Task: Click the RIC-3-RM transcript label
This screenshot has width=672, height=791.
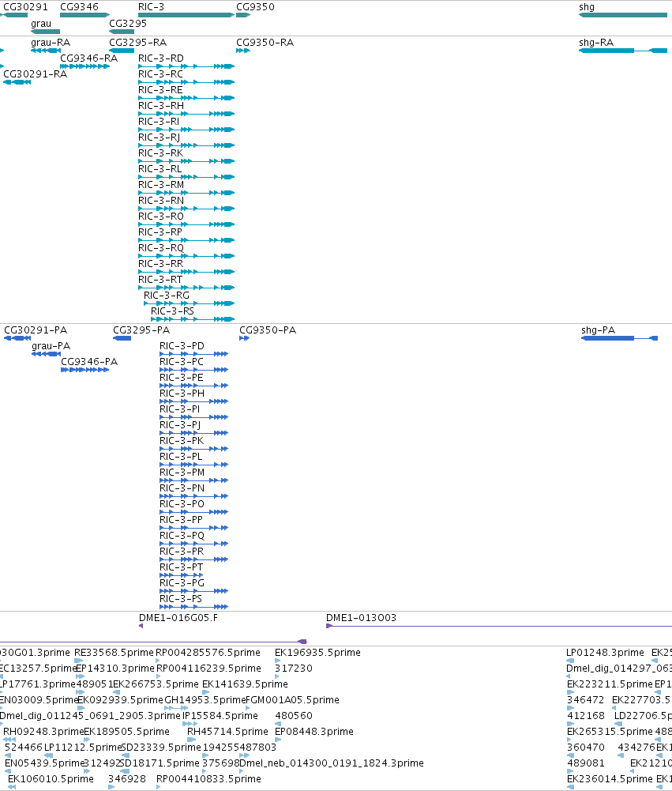Action: click(x=161, y=185)
